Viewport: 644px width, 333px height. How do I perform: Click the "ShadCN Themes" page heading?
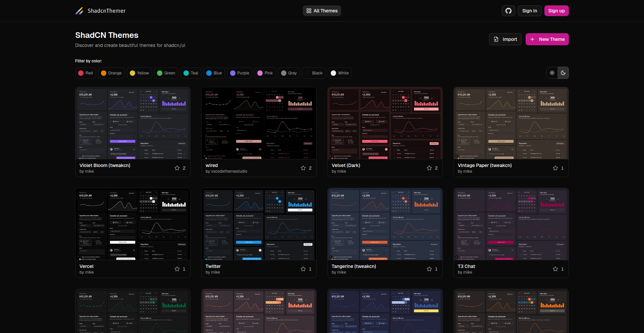[107, 35]
